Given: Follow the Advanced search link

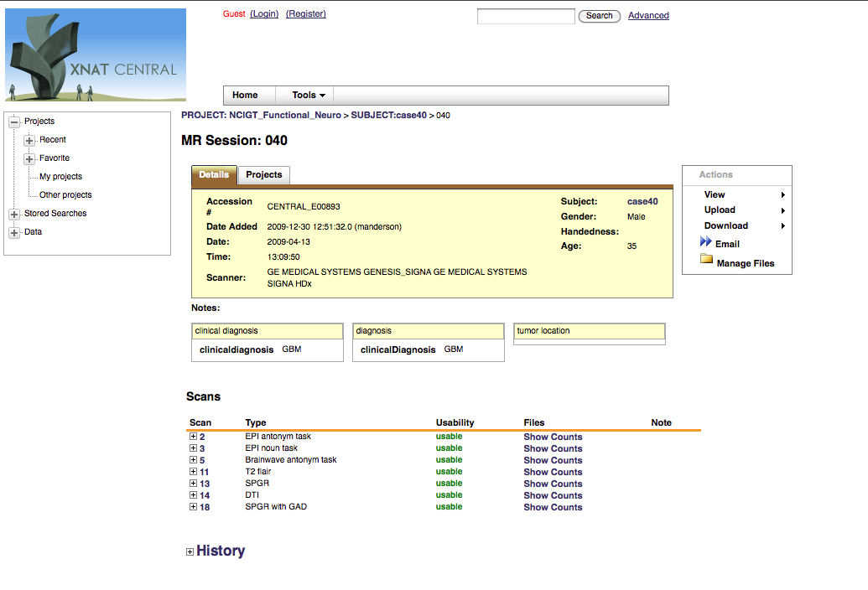Looking at the screenshot, I should click(648, 15).
